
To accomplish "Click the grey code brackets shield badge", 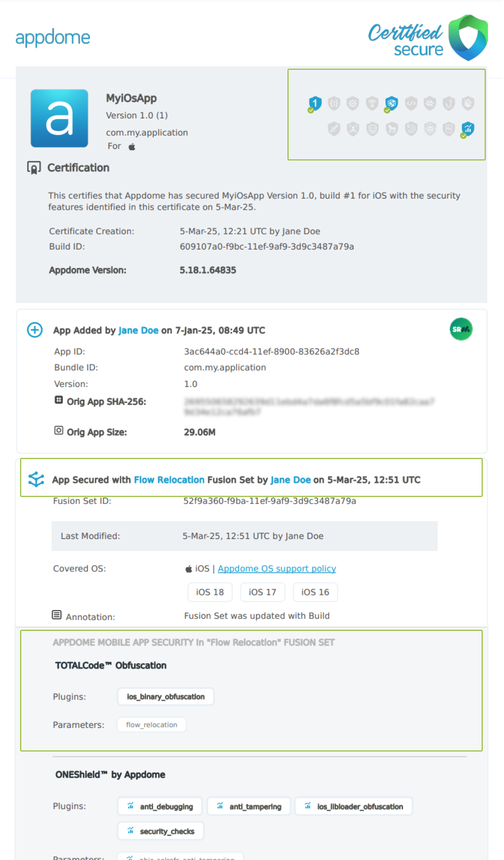I will pyautogui.click(x=411, y=103).
